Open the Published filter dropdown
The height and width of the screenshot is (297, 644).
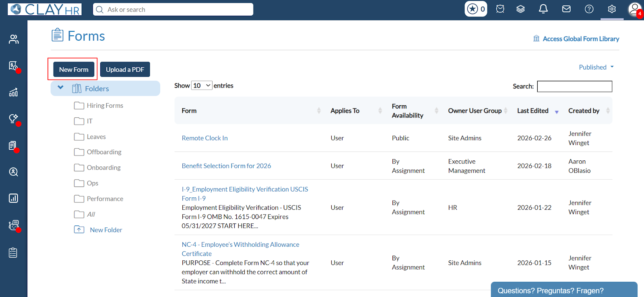click(596, 67)
